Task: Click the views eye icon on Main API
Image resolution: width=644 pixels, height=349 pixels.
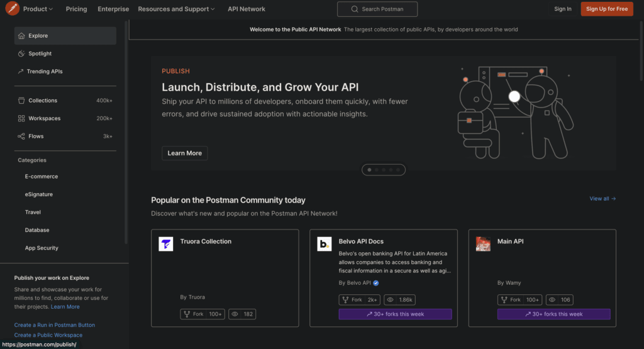Action: pyautogui.click(x=552, y=300)
